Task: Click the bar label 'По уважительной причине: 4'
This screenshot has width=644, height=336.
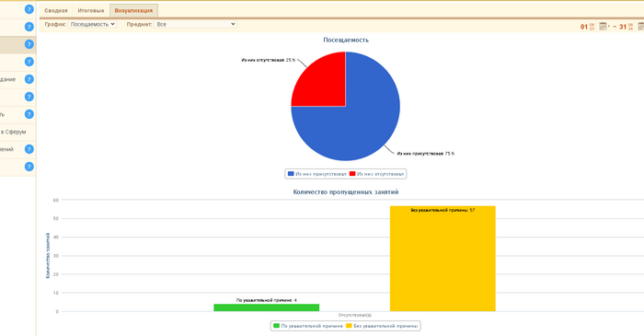Action: click(267, 300)
